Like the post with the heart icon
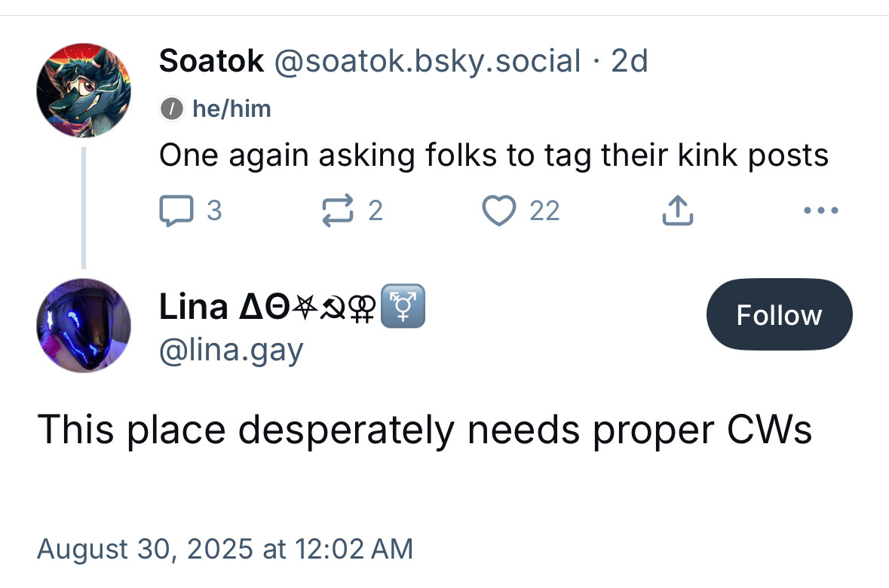This screenshot has height=588, width=889. click(x=498, y=211)
